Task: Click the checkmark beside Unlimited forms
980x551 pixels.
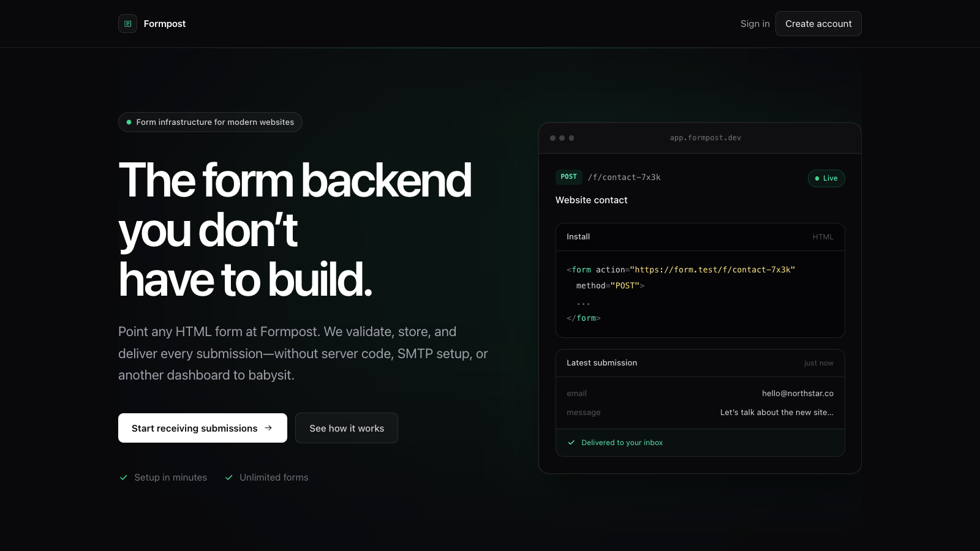Action: coord(229,478)
